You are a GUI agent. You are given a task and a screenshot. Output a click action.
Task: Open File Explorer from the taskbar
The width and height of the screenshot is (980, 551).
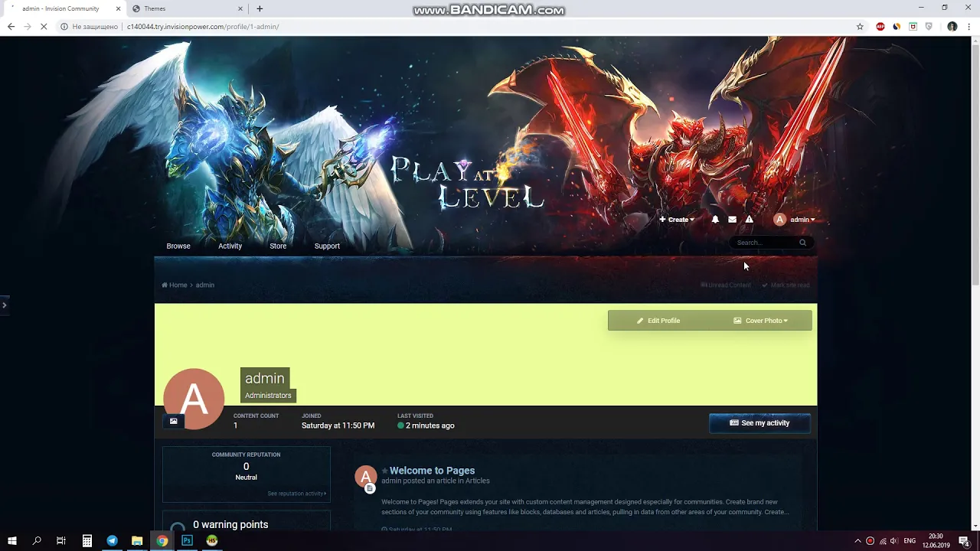[x=137, y=541]
